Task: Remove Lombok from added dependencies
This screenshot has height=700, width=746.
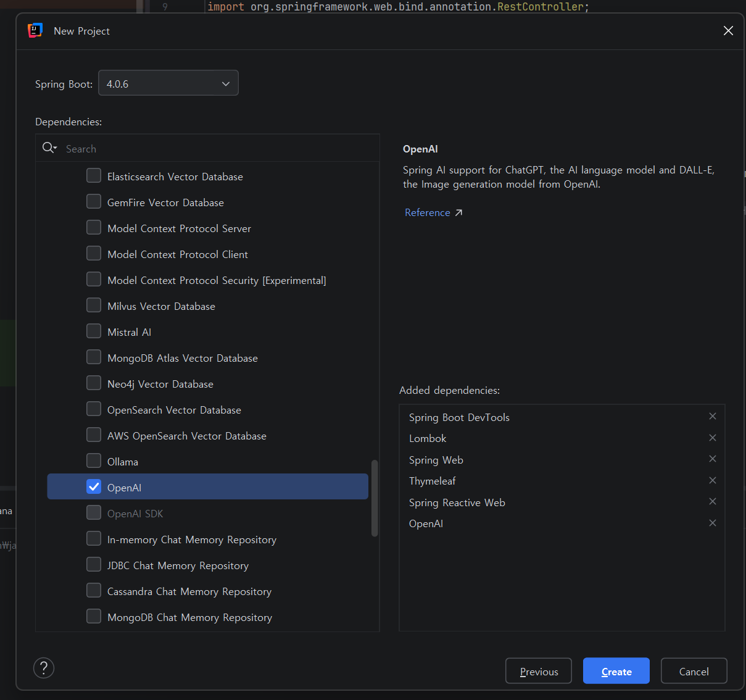Action: pos(713,438)
